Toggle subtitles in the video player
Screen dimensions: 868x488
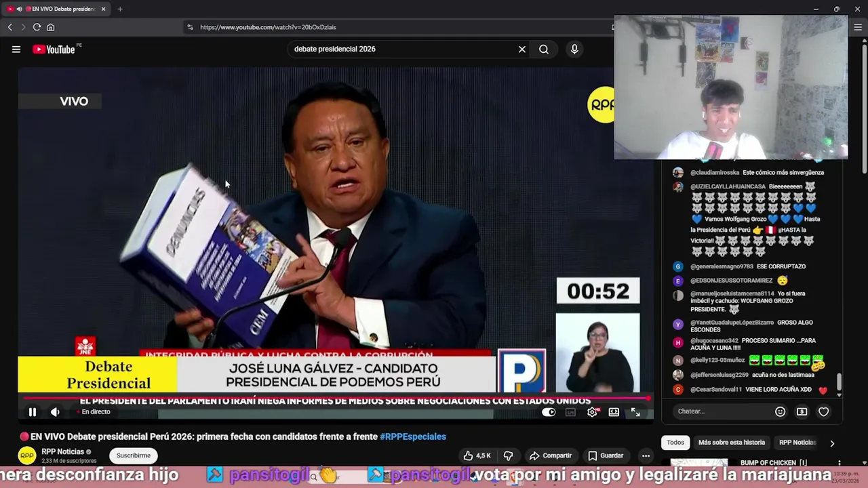pyautogui.click(x=570, y=412)
